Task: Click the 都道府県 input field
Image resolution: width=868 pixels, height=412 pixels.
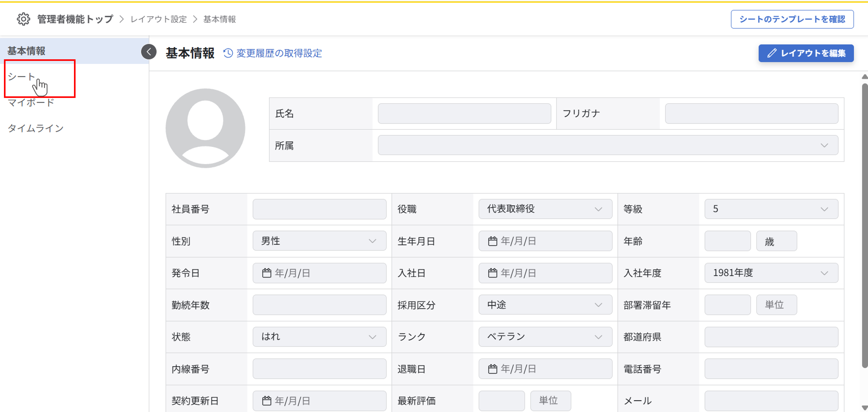Action: 771,337
